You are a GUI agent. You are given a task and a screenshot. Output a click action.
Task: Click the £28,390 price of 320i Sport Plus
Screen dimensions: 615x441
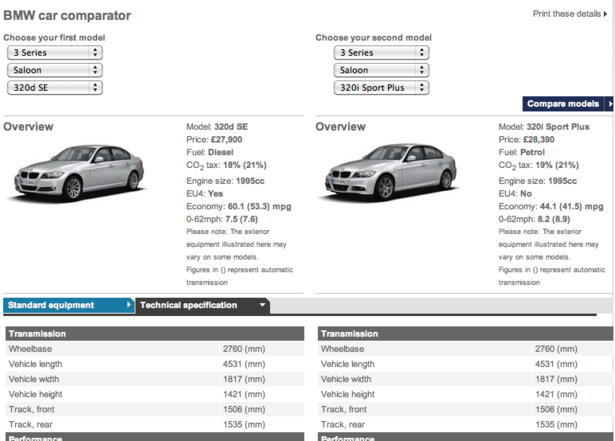click(539, 140)
